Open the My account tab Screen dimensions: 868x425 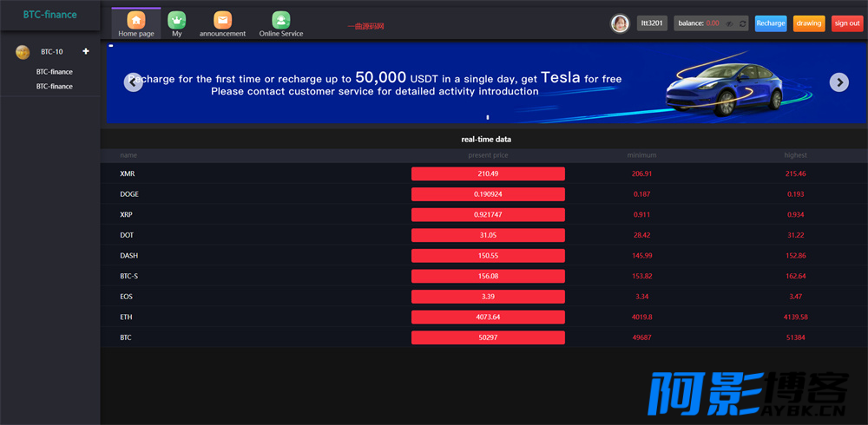(x=176, y=23)
